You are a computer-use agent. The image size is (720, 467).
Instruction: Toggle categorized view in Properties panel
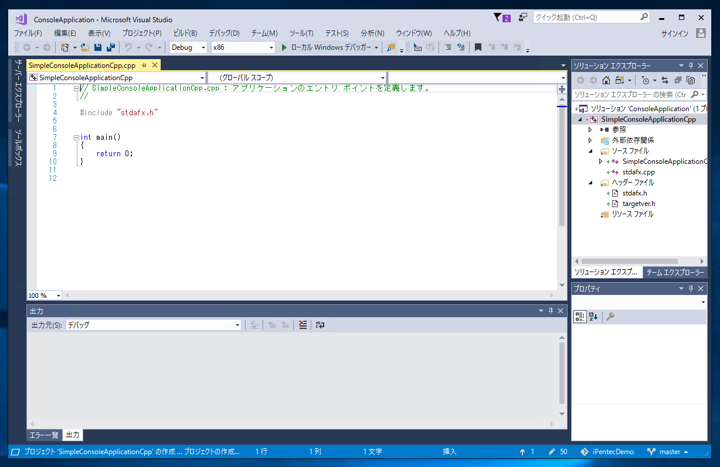(x=579, y=317)
